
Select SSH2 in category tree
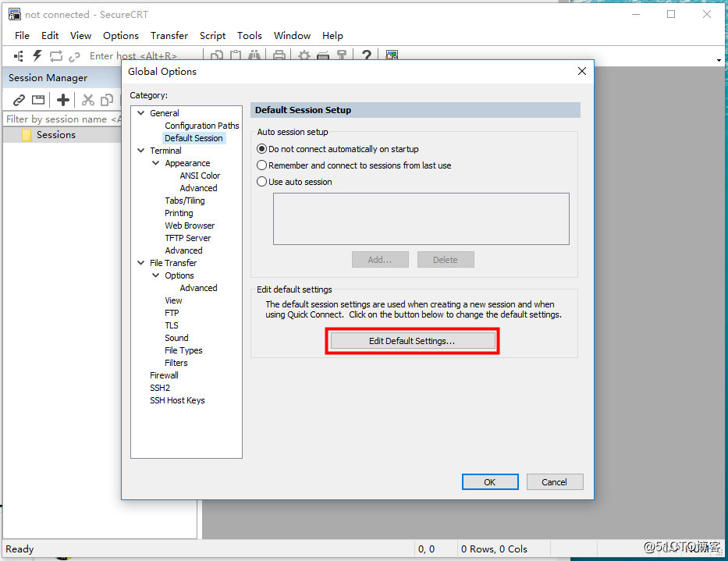point(160,388)
